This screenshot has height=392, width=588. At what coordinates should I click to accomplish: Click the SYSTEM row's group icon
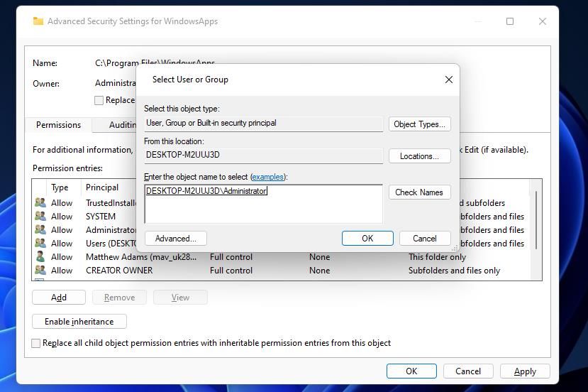tap(40, 216)
